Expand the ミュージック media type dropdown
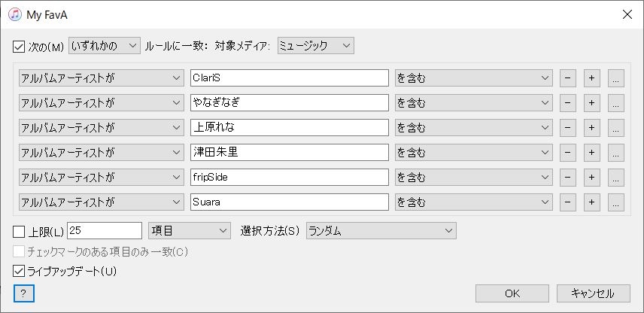 [x=314, y=47]
